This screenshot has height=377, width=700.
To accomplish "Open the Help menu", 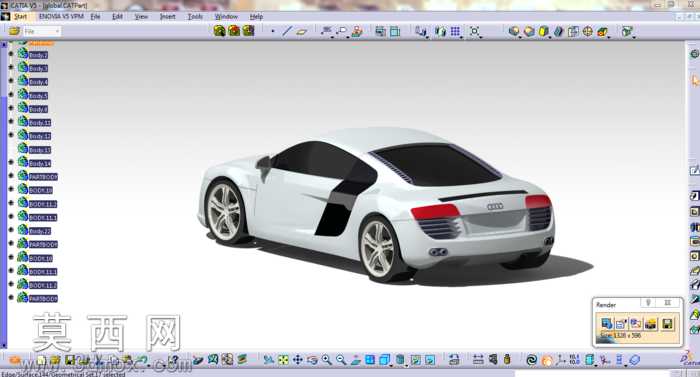I will pyautogui.click(x=256, y=17).
